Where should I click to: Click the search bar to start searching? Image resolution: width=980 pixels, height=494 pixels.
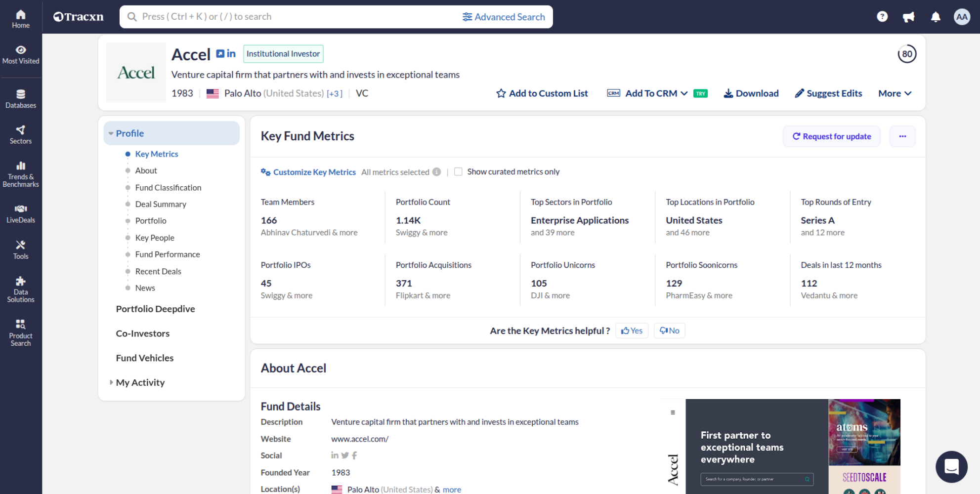[297, 16]
